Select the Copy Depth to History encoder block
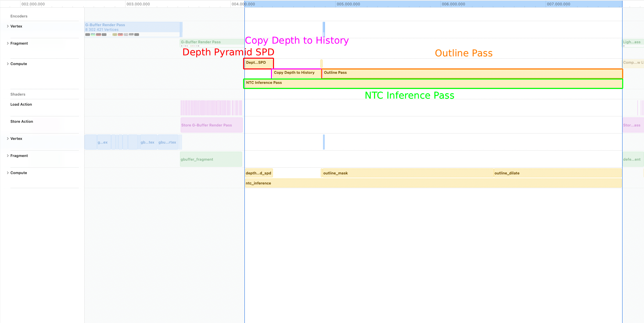 [x=296, y=74]
